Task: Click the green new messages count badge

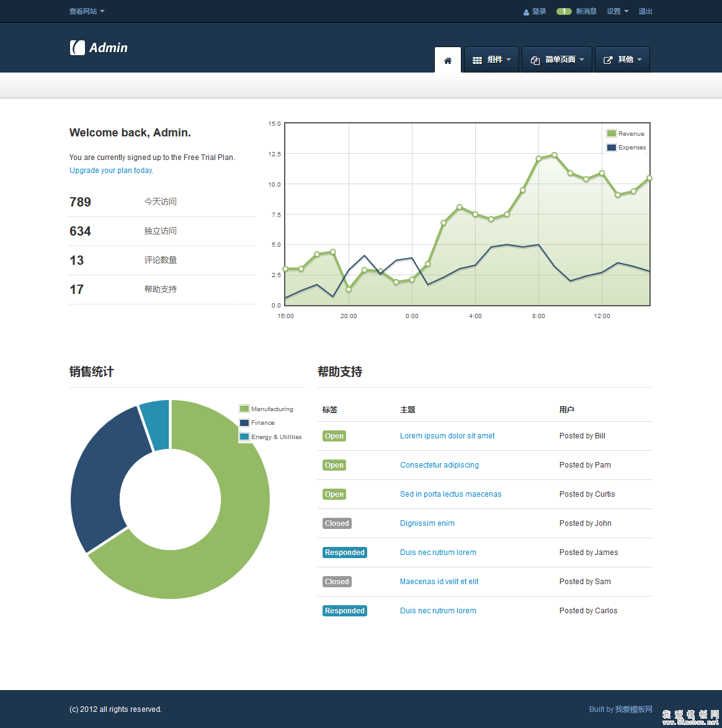Action: pos(564,11)
